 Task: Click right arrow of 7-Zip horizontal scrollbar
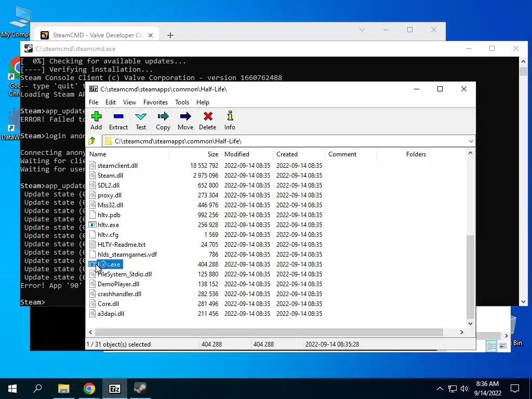point(461,332)
